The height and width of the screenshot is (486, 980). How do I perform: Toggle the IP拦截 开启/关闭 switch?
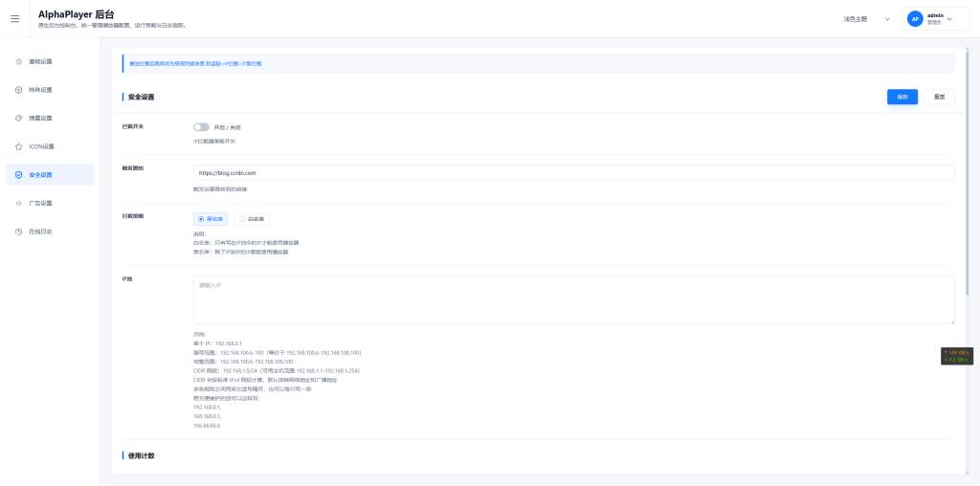point(201,127)
